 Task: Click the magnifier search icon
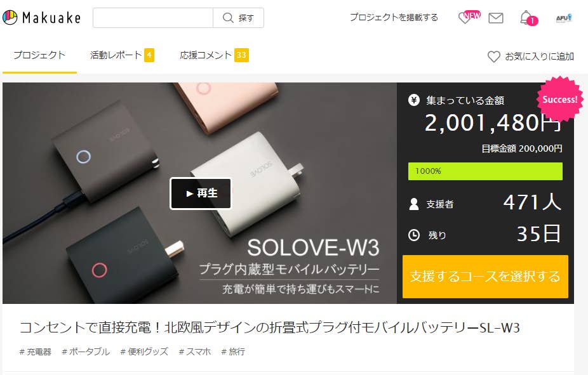pyautogui.click(x=228, y=18)
